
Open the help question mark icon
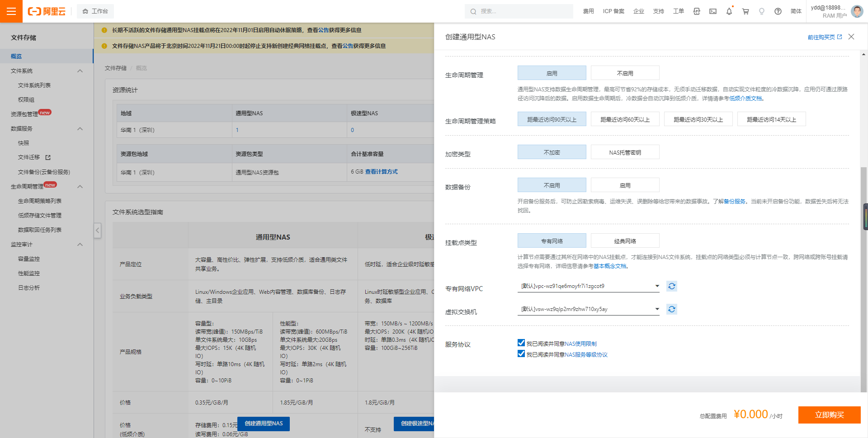point(778,11)
